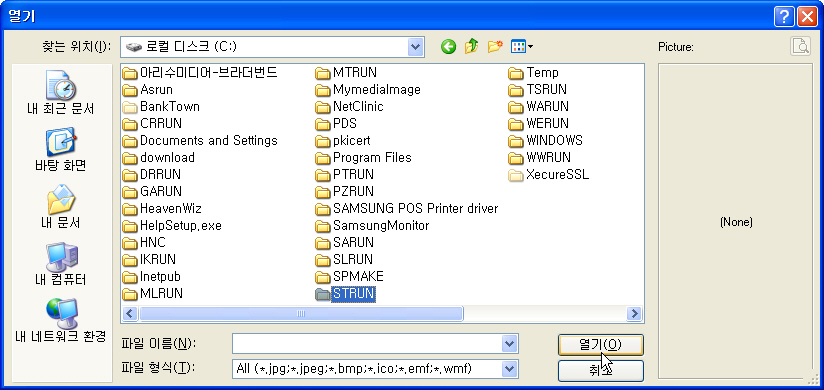This screenshot has width=824, height=390.
Task: Select the NetClinic folder name
Action: tap(358, 107)
